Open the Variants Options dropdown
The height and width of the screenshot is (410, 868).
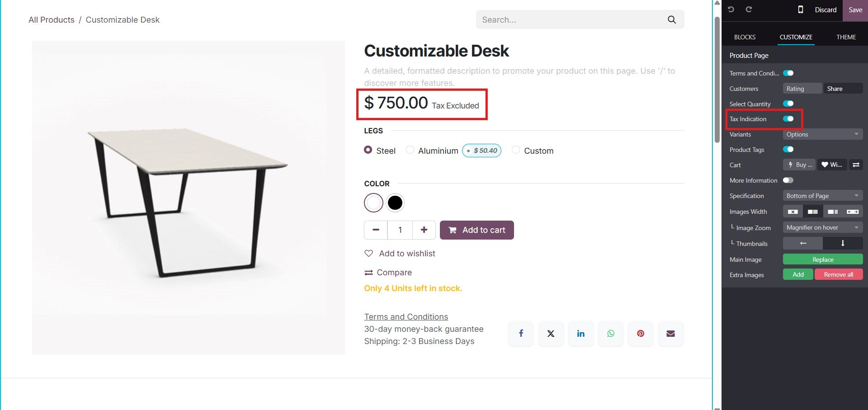822,134
